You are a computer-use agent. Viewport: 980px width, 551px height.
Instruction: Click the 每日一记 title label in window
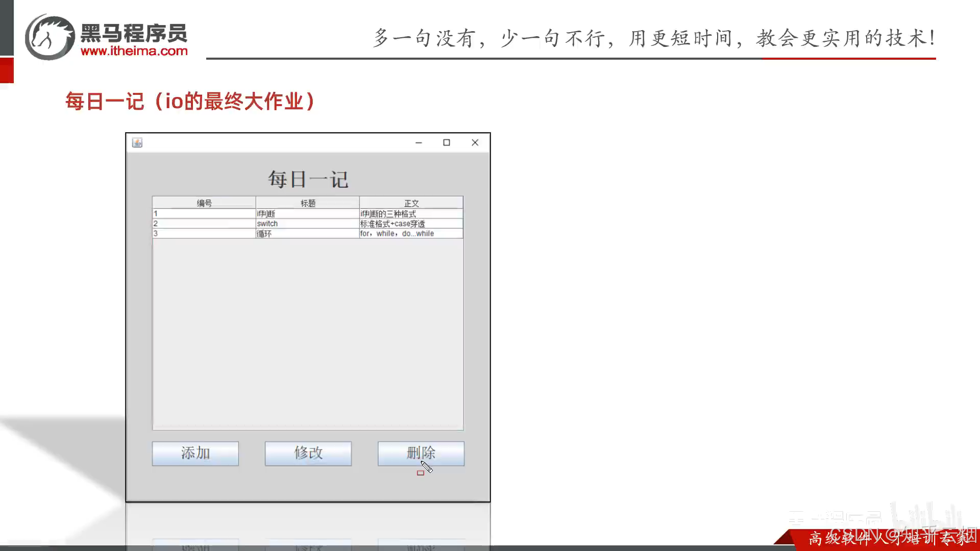308,180
